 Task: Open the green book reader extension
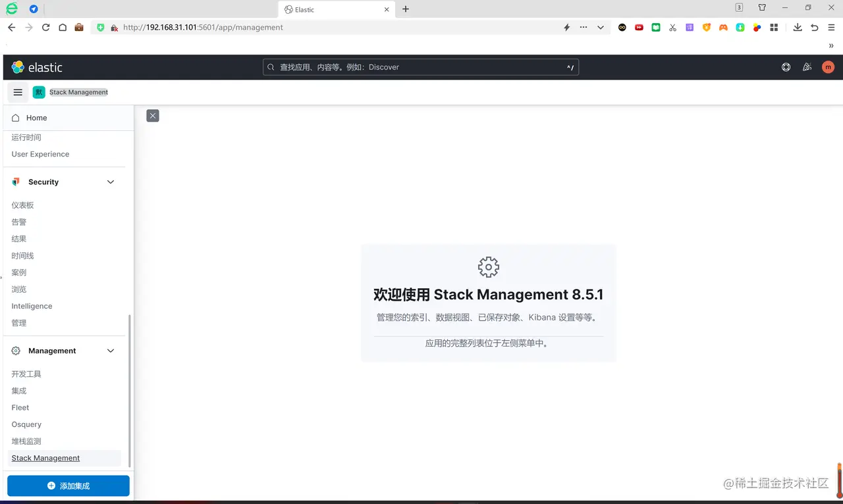click(656, 28)
